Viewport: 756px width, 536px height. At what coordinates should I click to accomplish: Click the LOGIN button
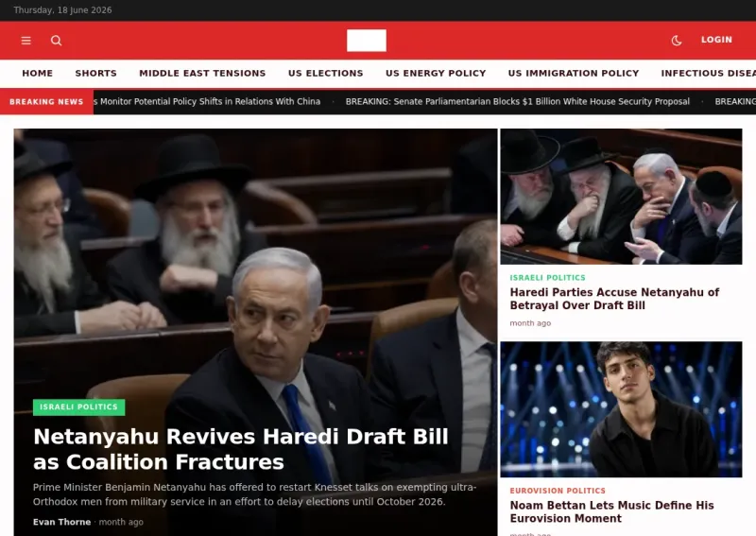[716, 40]
